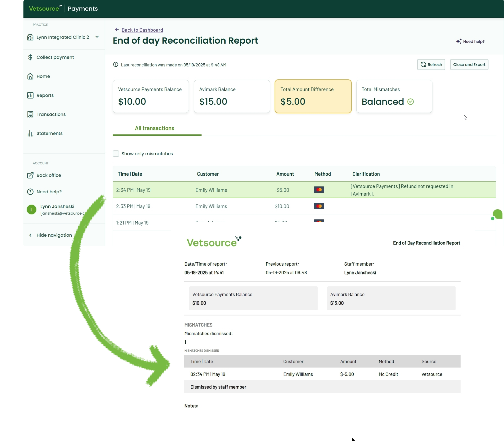Screen dimensions: 504x441
Task: Click the sparkle icon next to Need help?
Action: click(x=459, y=41)
